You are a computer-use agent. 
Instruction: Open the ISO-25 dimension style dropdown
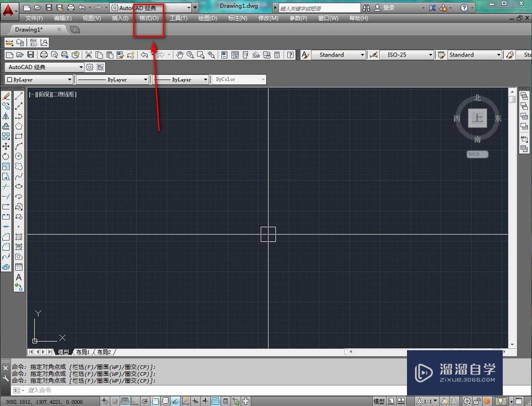coord(406,55)
